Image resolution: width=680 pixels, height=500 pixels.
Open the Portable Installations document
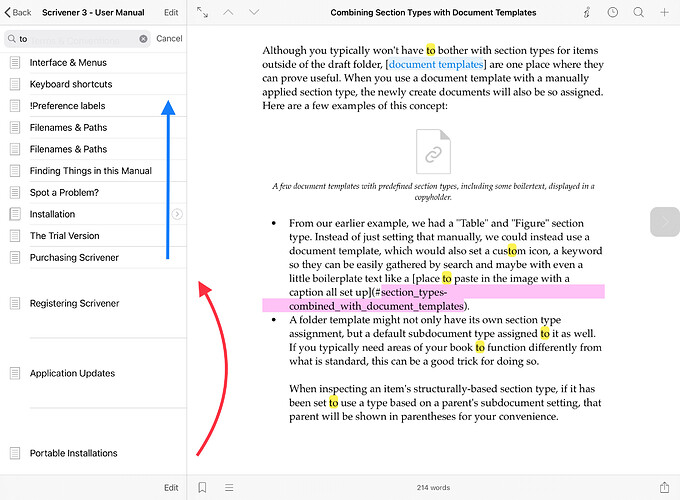tap(93, 453)
